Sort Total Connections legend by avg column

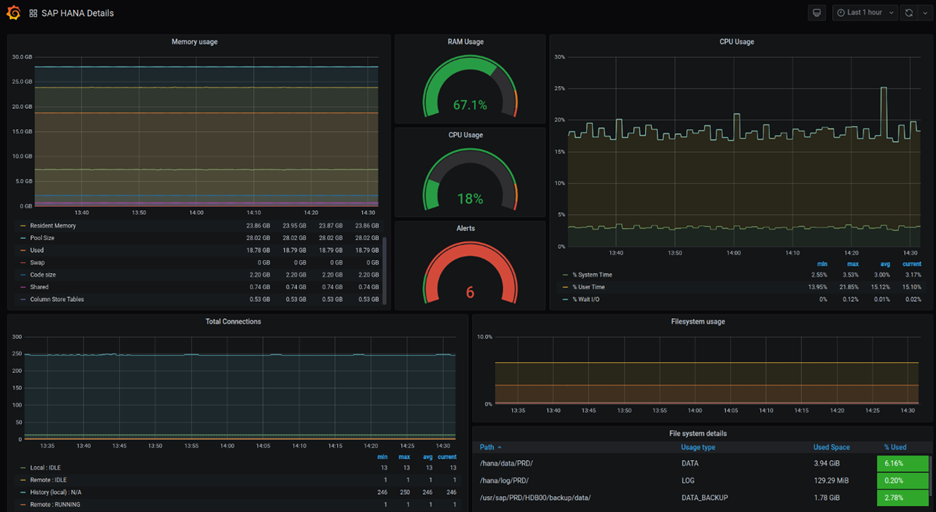pyautogui.click(x=427, y=457)
